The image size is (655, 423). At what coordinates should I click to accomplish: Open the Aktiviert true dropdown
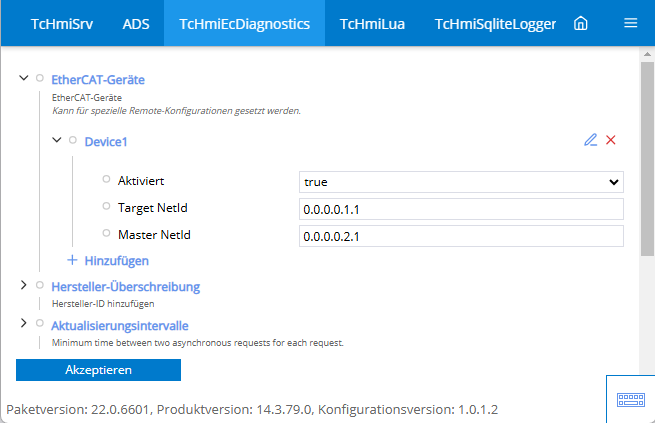coord(461,182)
